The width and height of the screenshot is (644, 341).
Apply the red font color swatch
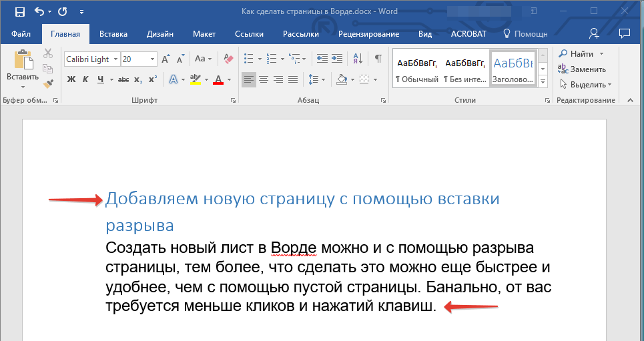(218, 79)
